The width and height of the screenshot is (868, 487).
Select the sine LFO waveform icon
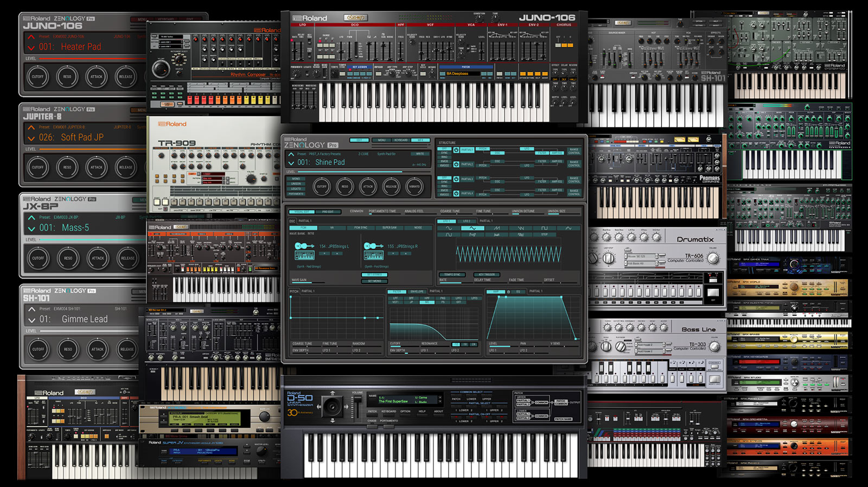(448, 228)
